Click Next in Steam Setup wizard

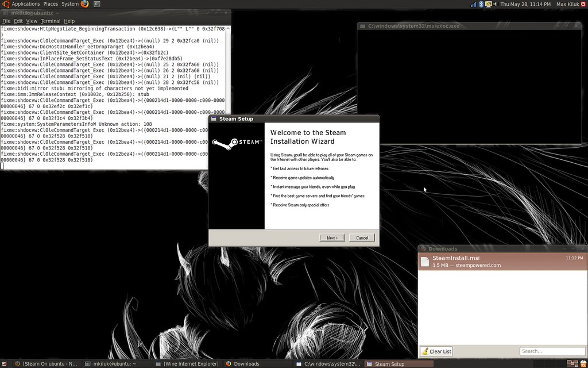pos(332,237)
